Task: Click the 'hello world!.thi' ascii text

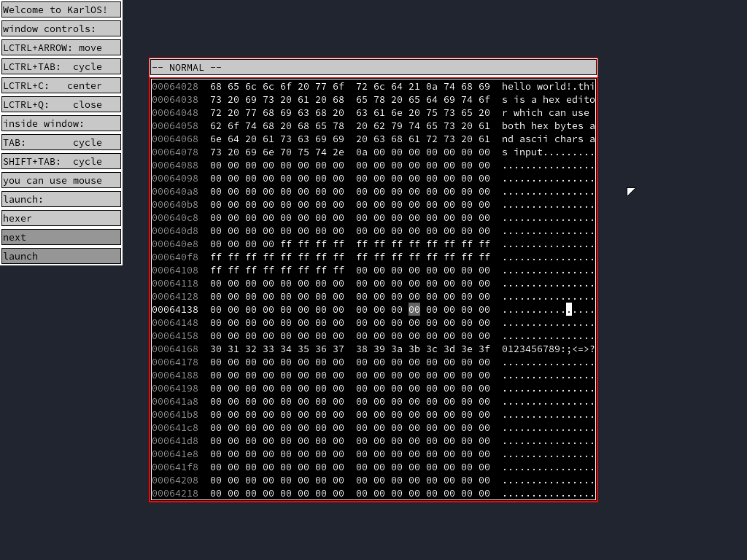Action: tap(548, 86)
